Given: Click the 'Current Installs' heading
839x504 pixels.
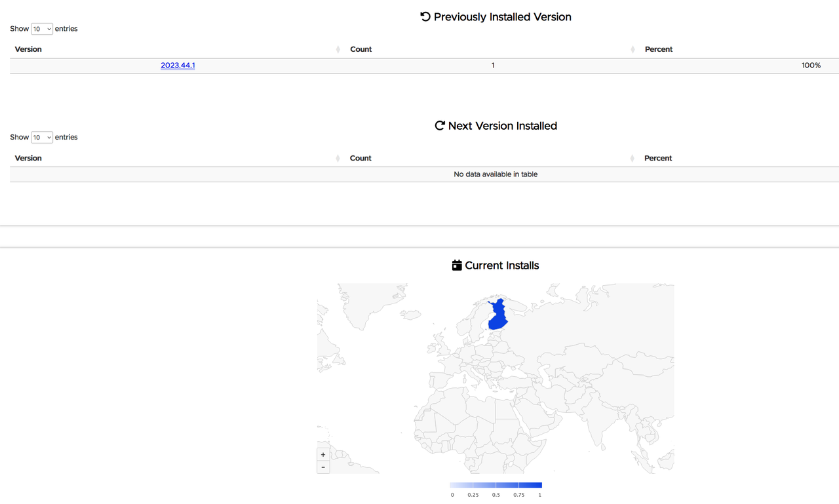Looking at the screenshot, I should pos(502,265).
